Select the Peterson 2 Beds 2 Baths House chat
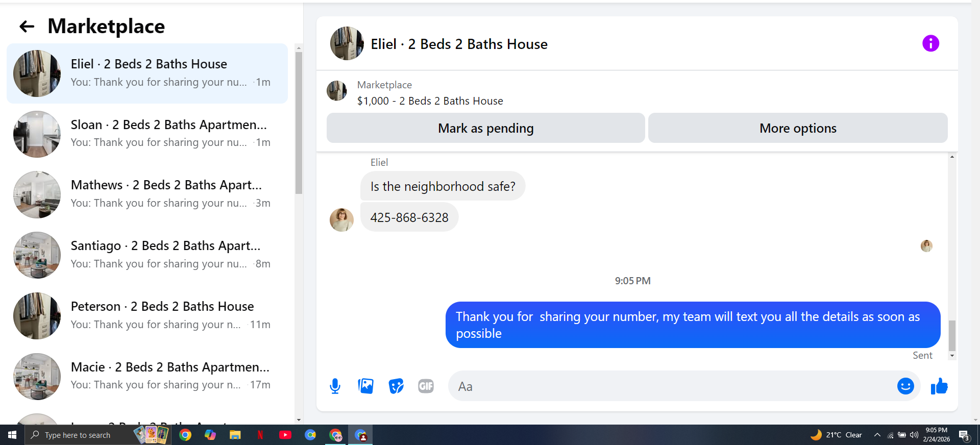The width and height of the screenshot is (980, 445). click(147, 316)
